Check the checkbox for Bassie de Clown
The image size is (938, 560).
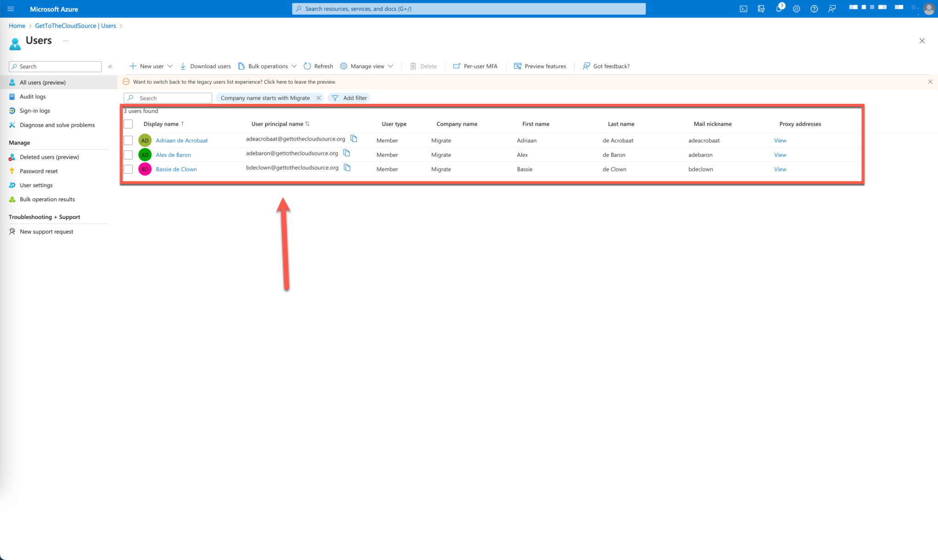coord(128,169)
